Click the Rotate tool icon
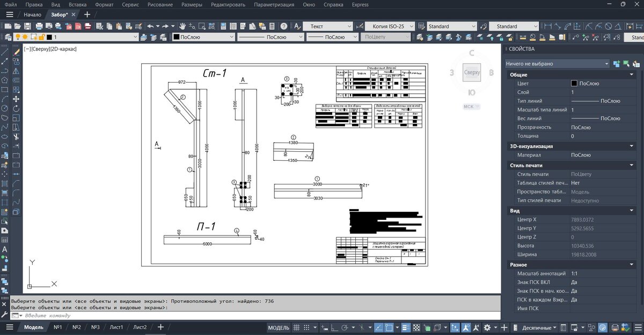644x335 pixels. click(x=16, y=109)
